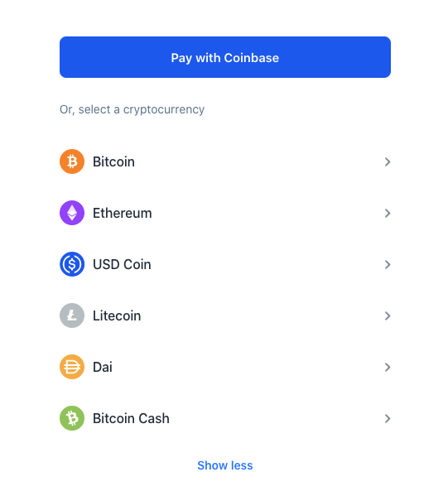The image size is (448, 496).
Task: Click the gray Litecoin logo icon
Action: pyautogui.click(x=72, y=315)
